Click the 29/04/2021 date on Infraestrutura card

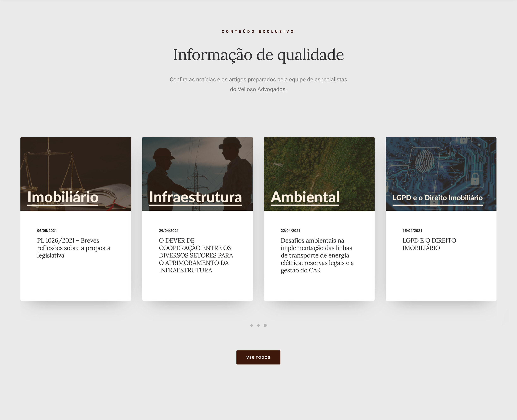[x=169, y=230]
